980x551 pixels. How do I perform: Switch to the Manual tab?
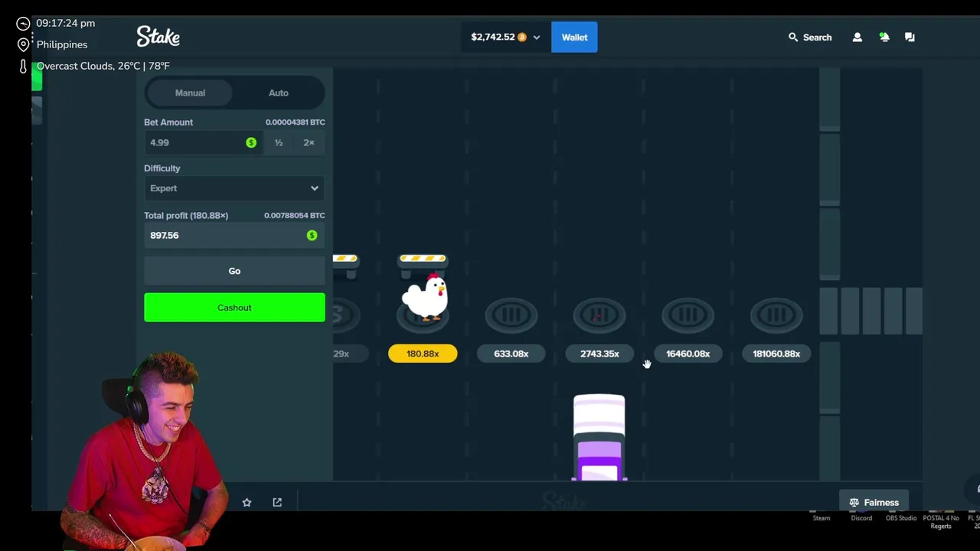[190, 93]
